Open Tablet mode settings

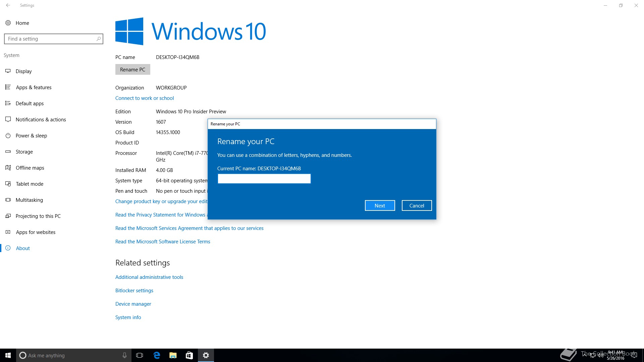click(29, 184)
